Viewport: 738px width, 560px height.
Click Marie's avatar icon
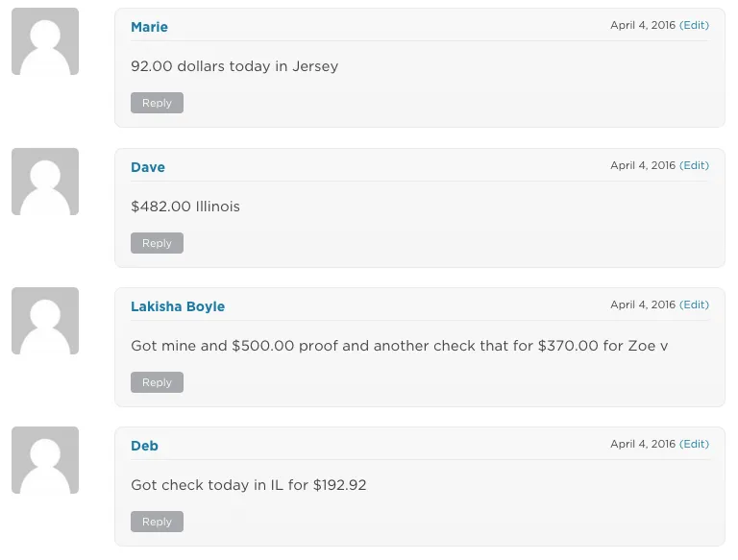pyautogui.click(x=45, y=41)
